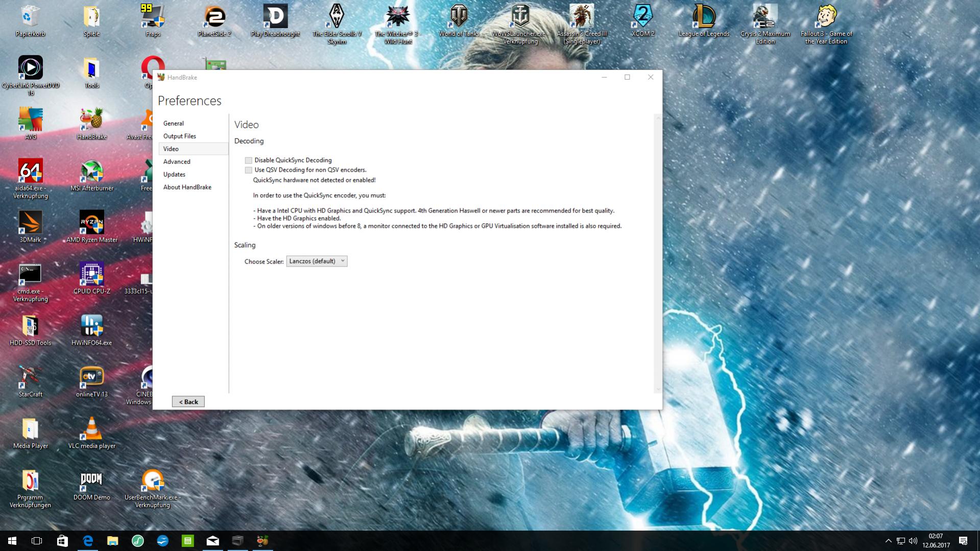980x551 pixels.
Task: Select the HWiNFO64.exe icon
Action: tap(91, 330)
